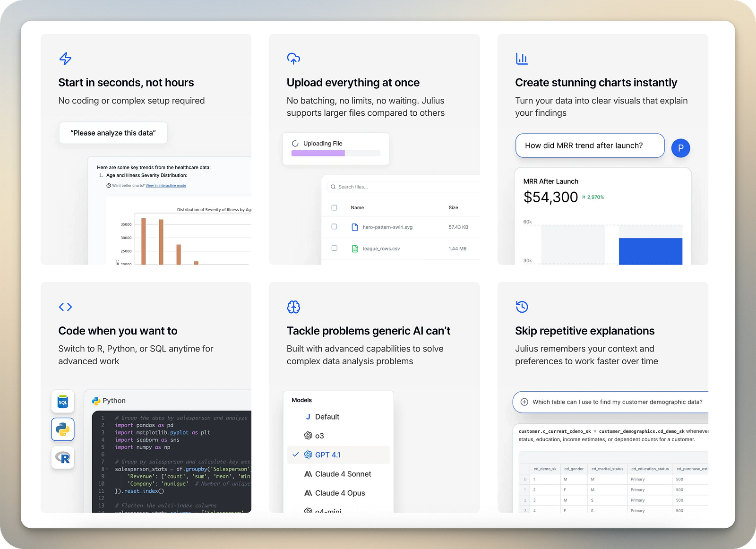Click the cd_demo_sk column header
Image resolution: width=756 pixels, height=549 pixels.
pos(545,469)
